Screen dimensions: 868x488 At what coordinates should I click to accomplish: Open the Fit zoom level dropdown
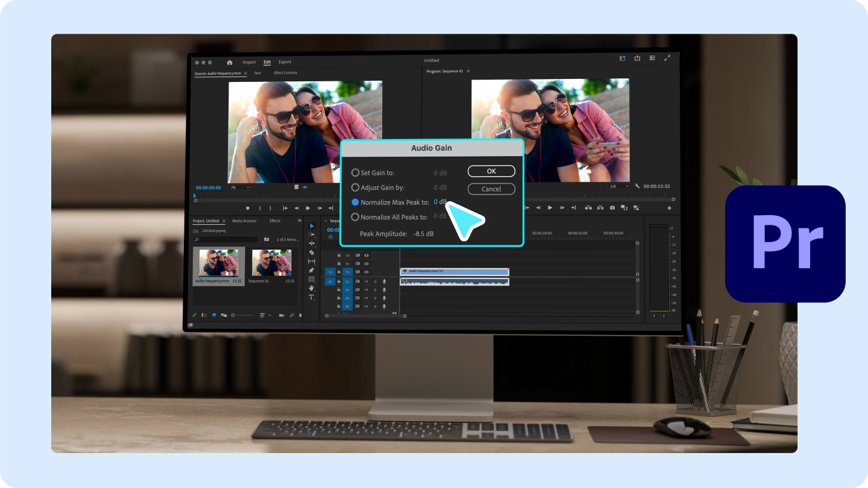[x=240, y=187]
